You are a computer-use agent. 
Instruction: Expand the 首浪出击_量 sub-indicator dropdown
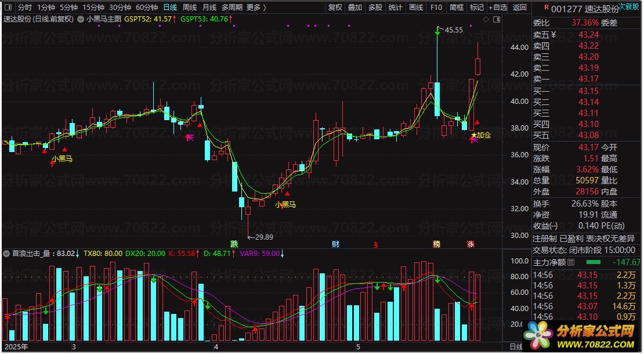click(6, 254)
